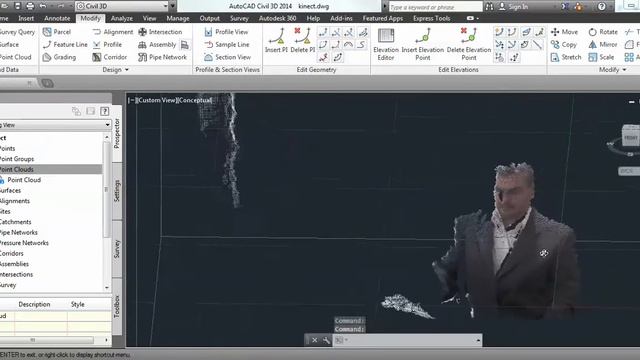Switch to the Settings side tab

click(x=117, y=191)
